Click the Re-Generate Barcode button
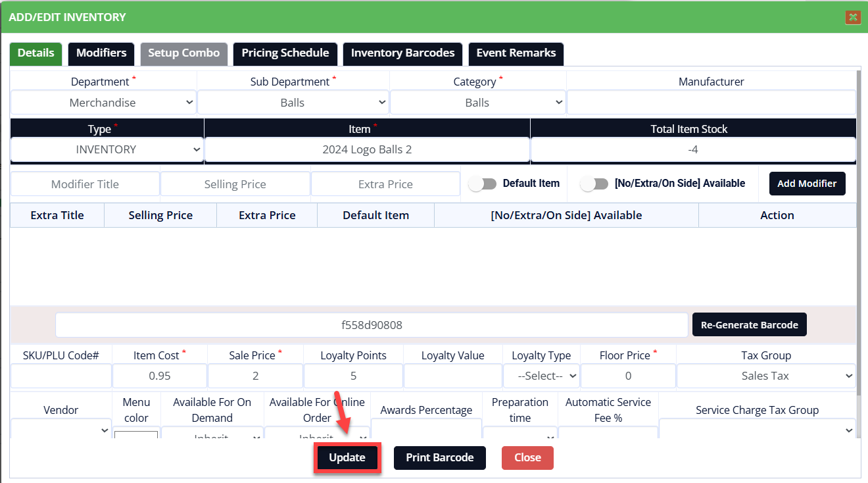Screen dimensions: 868x483 click(749, 325)
